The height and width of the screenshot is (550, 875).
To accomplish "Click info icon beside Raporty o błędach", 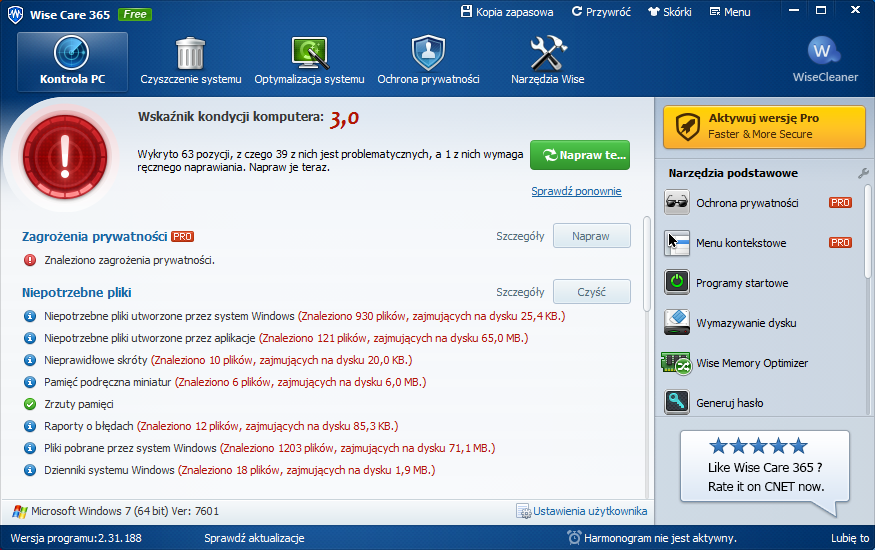I will coord(30,426).
